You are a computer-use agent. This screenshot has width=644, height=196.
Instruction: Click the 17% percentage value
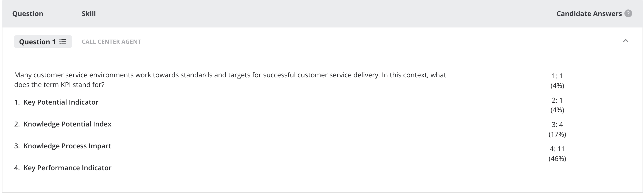[557, 134]
